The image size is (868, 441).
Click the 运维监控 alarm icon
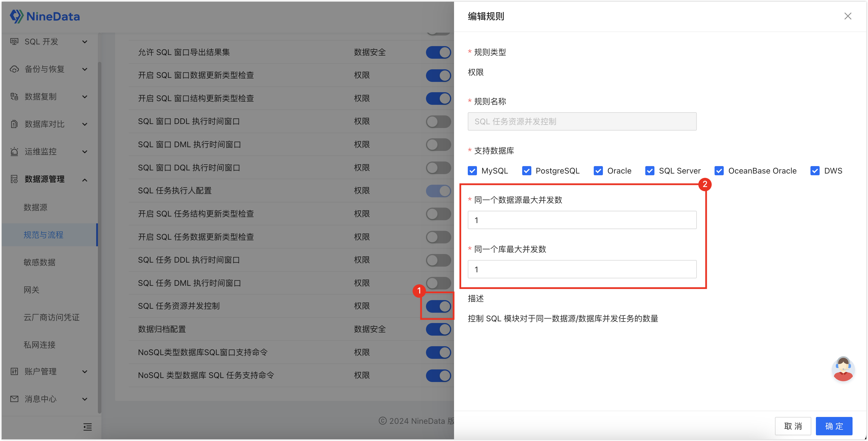click(14, 151)
